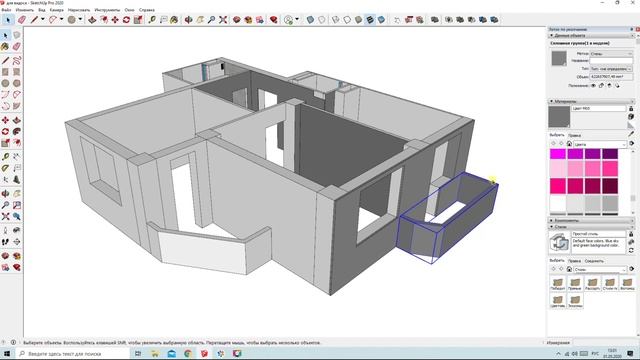Select the Eraser tool in the top toolbar

click(21, 20)
